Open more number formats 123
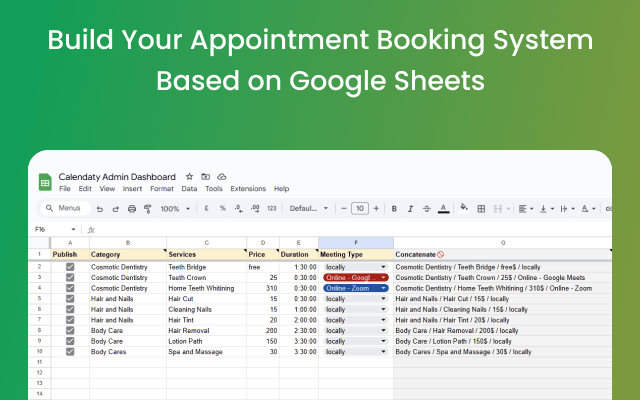 point(272,208)
